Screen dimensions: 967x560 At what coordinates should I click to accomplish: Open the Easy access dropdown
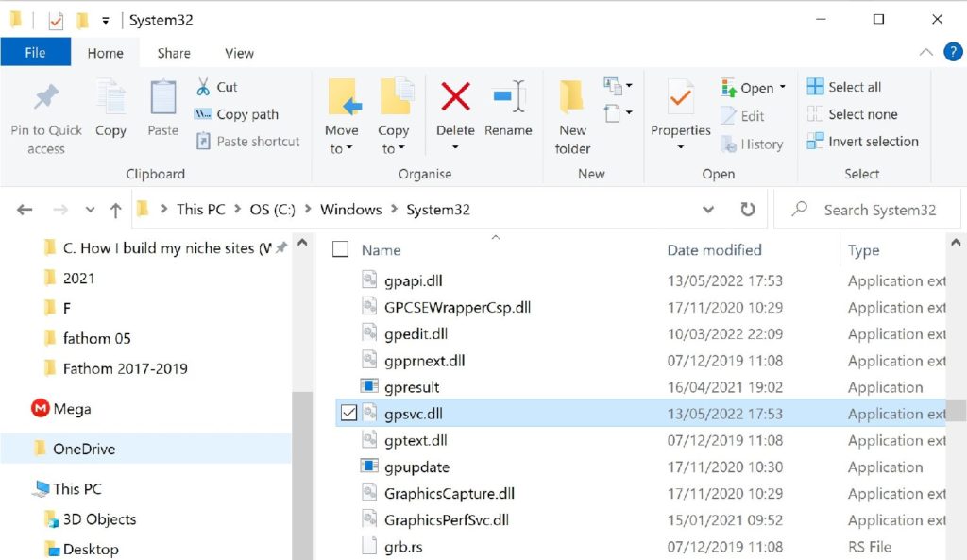coord(618,113)
